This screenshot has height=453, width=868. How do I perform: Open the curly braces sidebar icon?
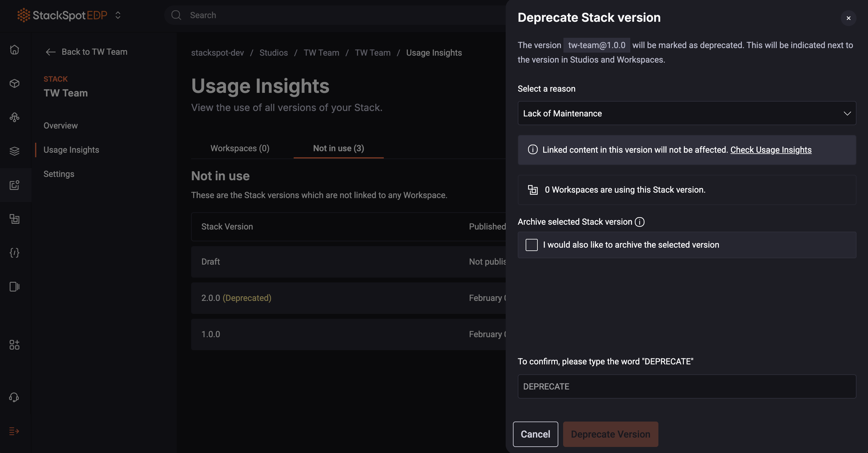click(14, 253)
